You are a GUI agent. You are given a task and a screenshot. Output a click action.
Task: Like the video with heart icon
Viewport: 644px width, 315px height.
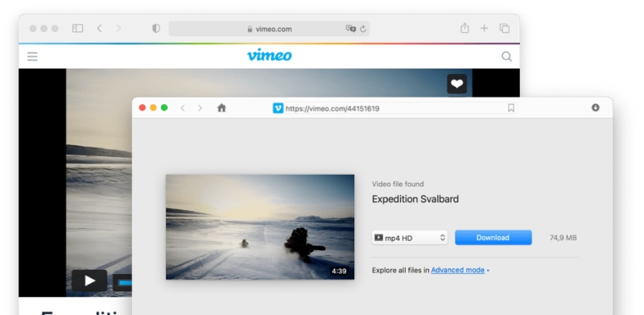click(x=456, y=84)
